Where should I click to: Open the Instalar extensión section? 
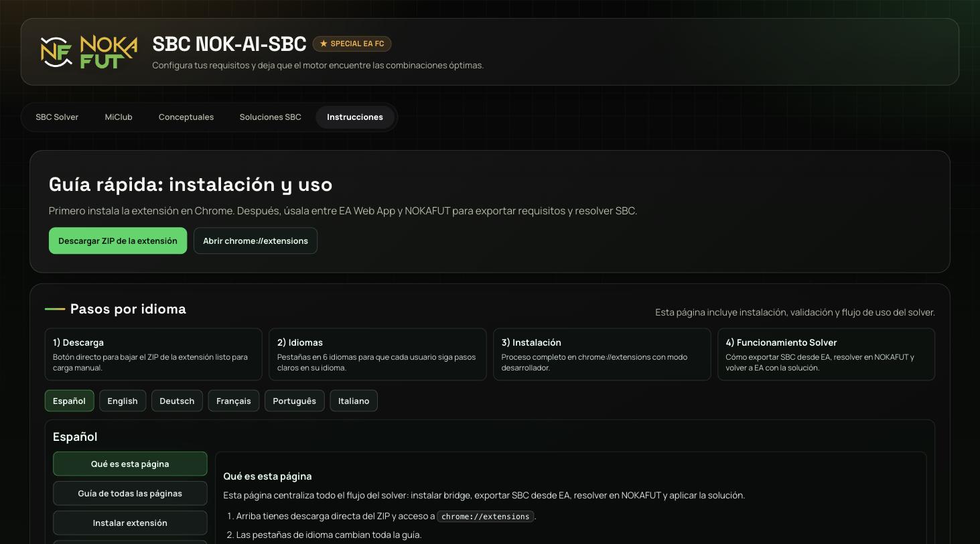(x=130, y=523)
